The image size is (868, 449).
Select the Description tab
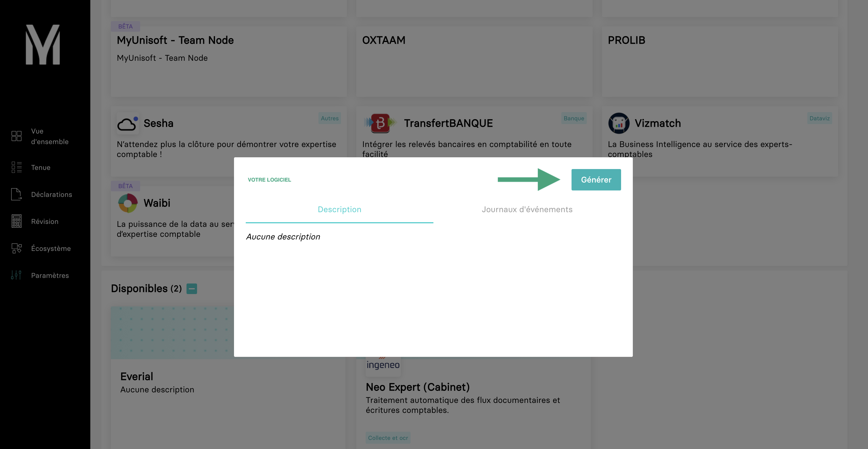click(339, 209)
